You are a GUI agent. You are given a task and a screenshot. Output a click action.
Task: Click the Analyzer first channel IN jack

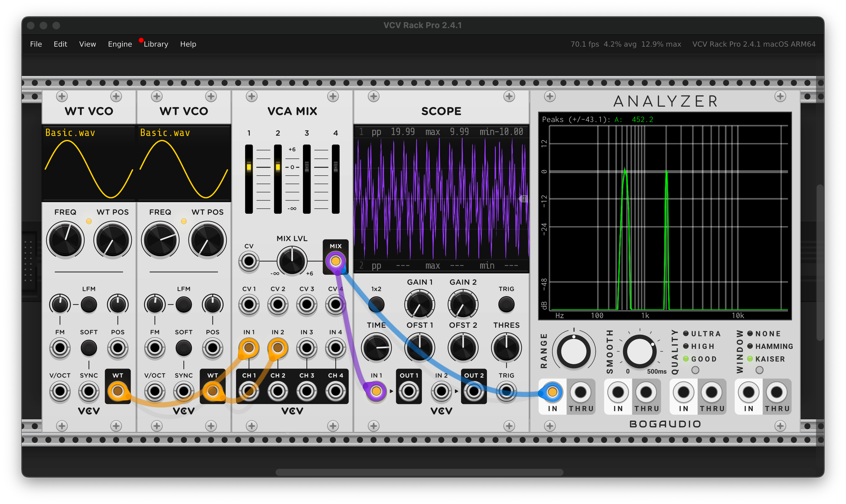point(553,392)
